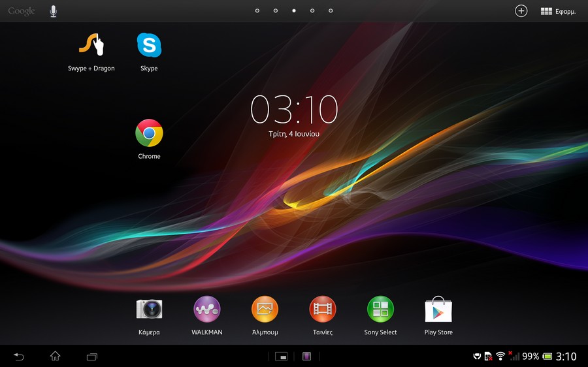
Task: Tap the Back navigation button
Action: coord(19,356)
